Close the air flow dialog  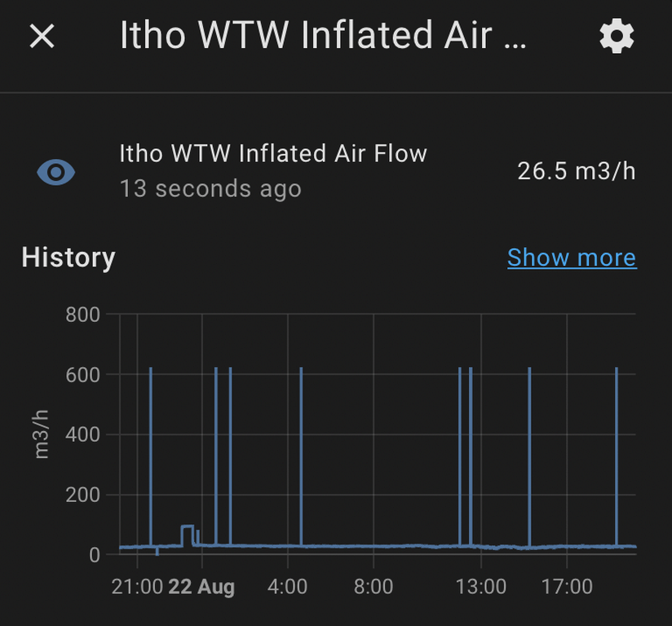point(42,37)
